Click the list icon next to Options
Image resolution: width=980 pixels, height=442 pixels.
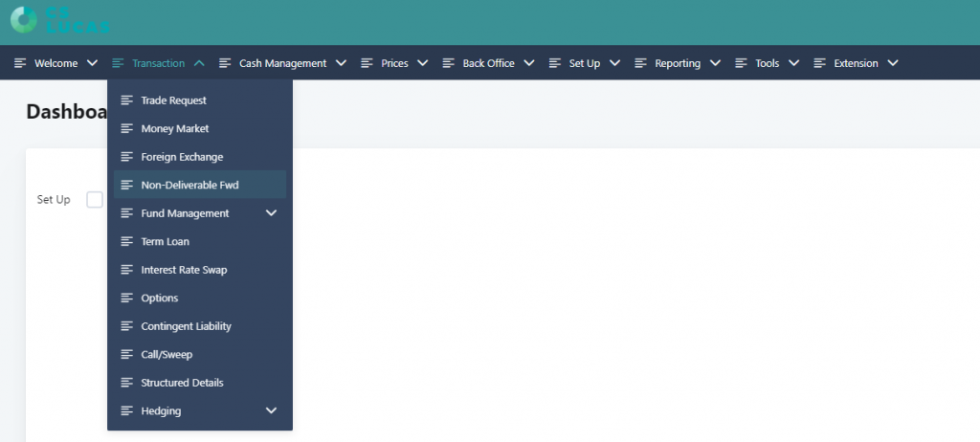coord(126,298)
